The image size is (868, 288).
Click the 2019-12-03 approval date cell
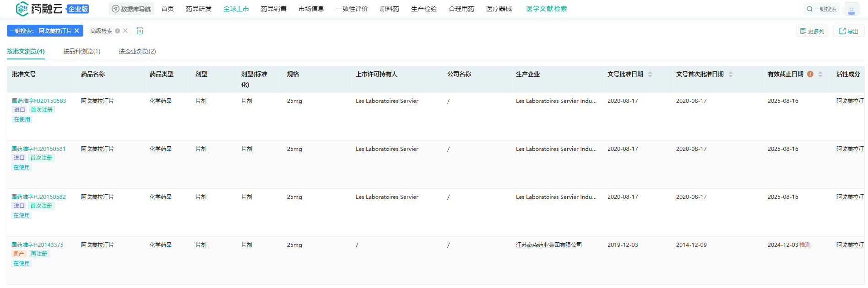pos(623,245)
